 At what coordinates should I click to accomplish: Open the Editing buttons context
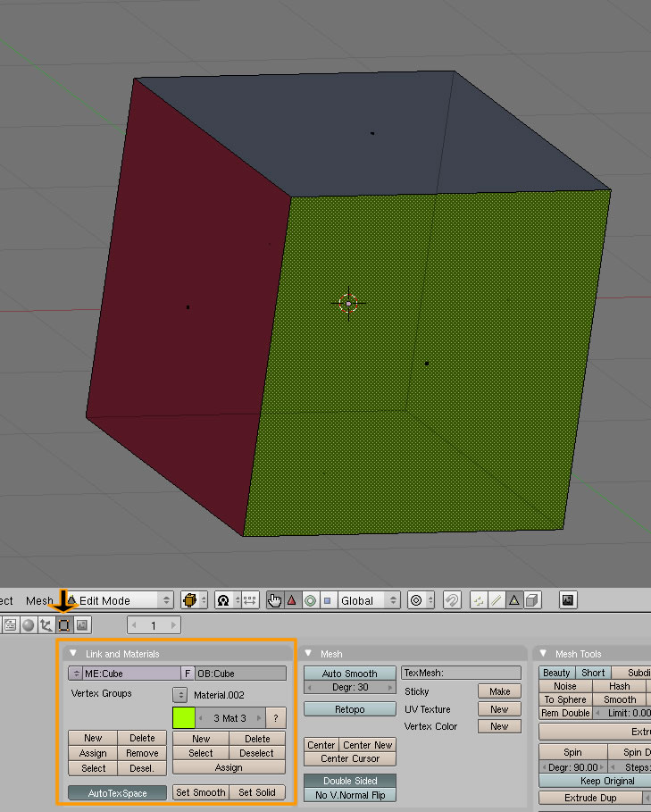(63, 625)
